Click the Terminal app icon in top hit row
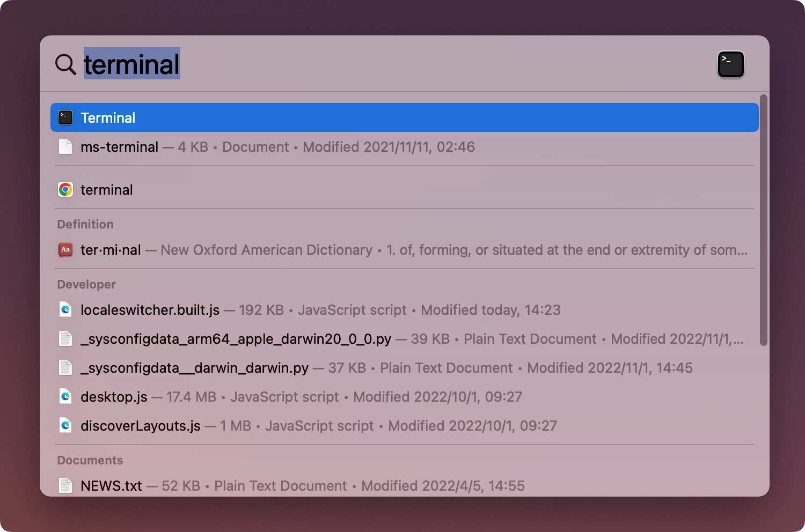The height and width of the screenshot is (532, 805). 65,117
